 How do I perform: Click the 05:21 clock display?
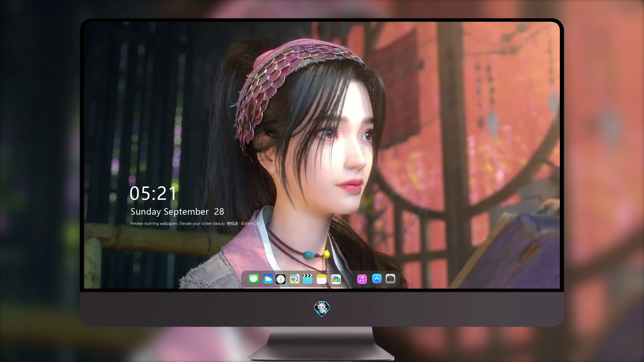153,193
